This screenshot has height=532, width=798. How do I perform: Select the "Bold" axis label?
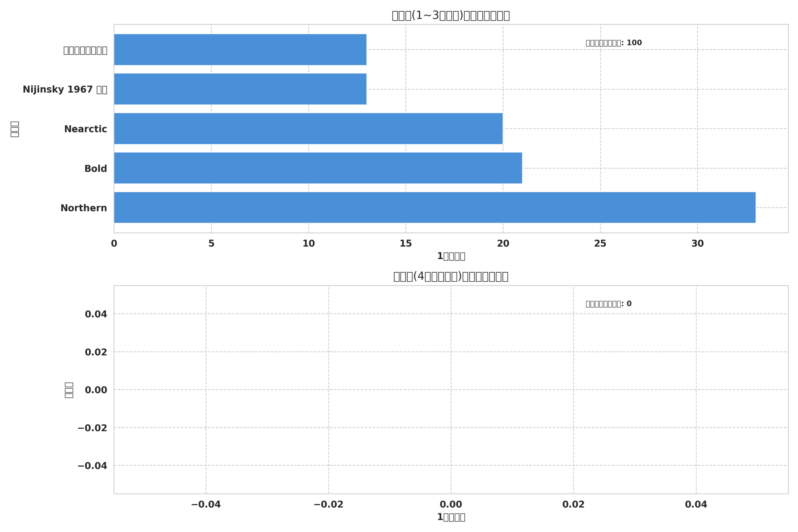[x=96, y=169]
